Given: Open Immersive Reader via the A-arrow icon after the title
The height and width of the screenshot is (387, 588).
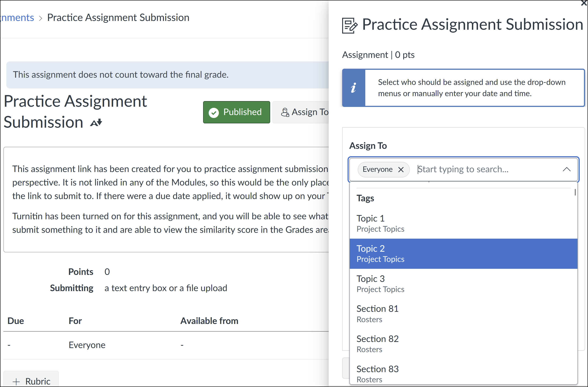Looking at the screenshot, I should pos(96,122).
